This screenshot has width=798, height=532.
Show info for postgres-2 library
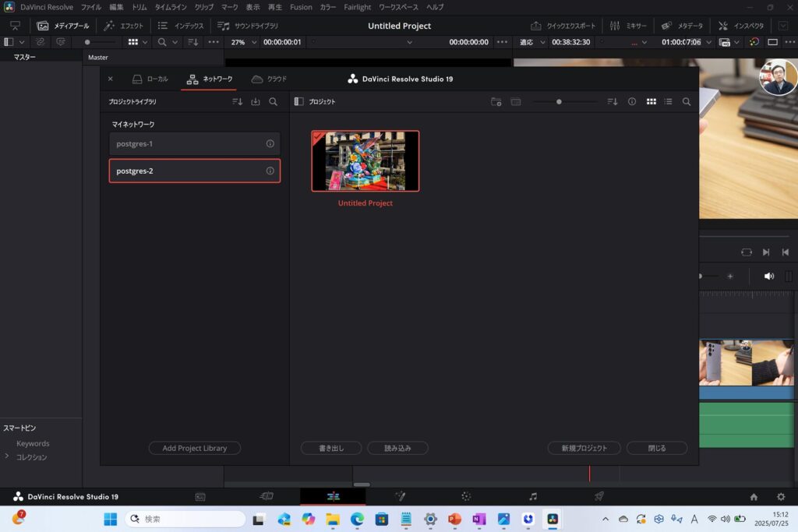tap(270, 171)
